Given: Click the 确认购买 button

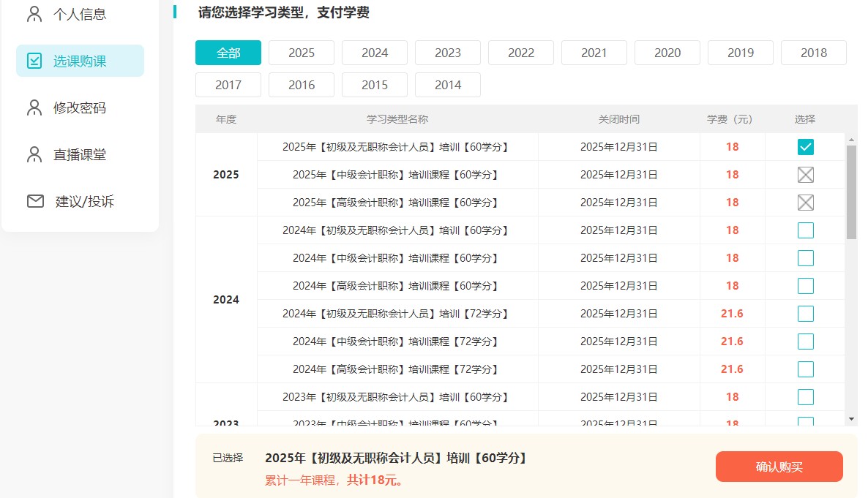Looking at the screenshot, I should coord(779,467).
